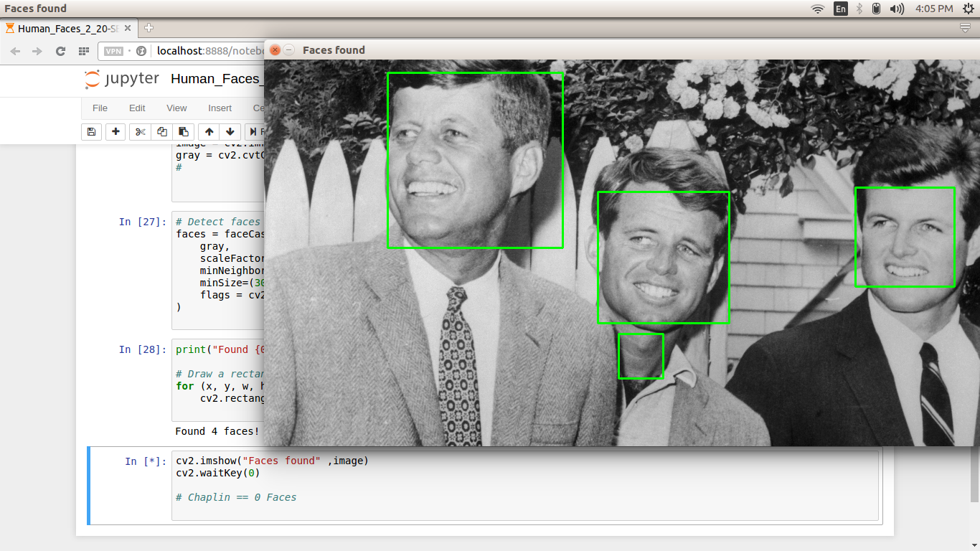Image resolution: width=980 pixels, height=551 pixels.
Task: Click the 'gray = cv2.cvtC' code line
Action: [x=220, y=155]
